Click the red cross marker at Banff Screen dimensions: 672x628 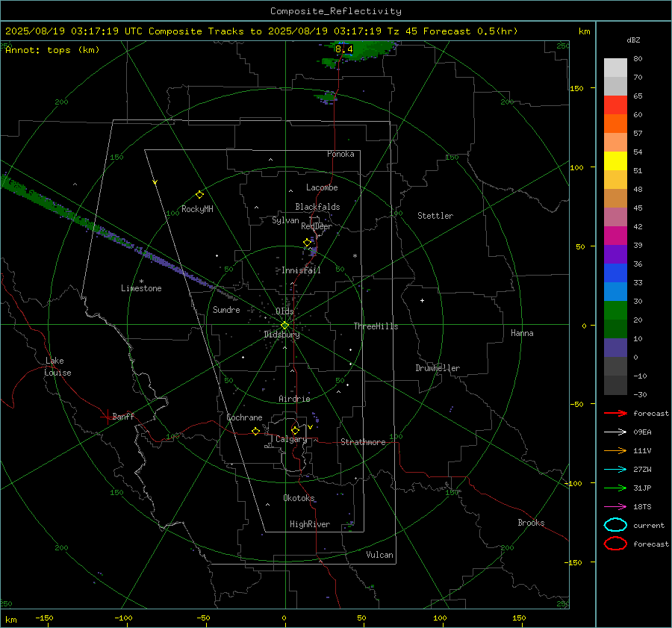(107, 417)
